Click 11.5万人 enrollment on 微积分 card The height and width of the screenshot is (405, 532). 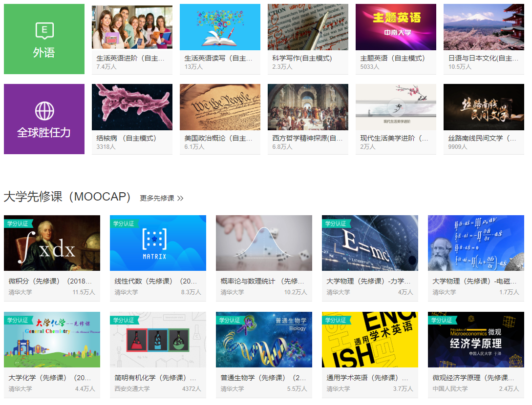(x=84, y=292)
